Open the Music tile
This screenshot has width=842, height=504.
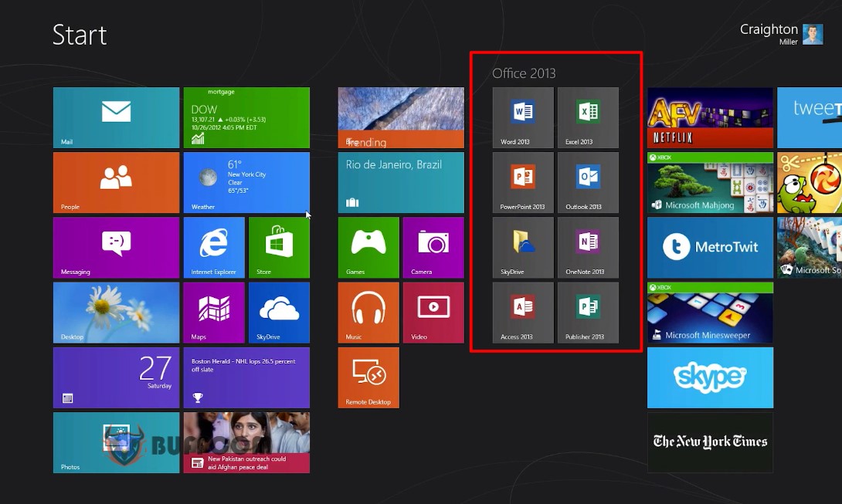(368, 313)
